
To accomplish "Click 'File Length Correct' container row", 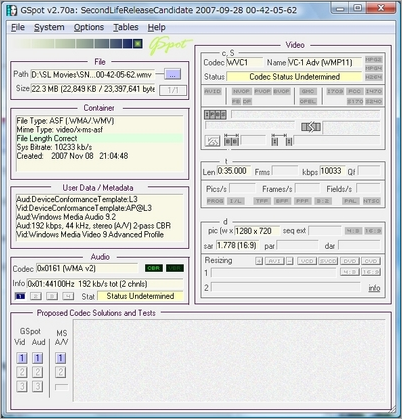I will point(100,138).
